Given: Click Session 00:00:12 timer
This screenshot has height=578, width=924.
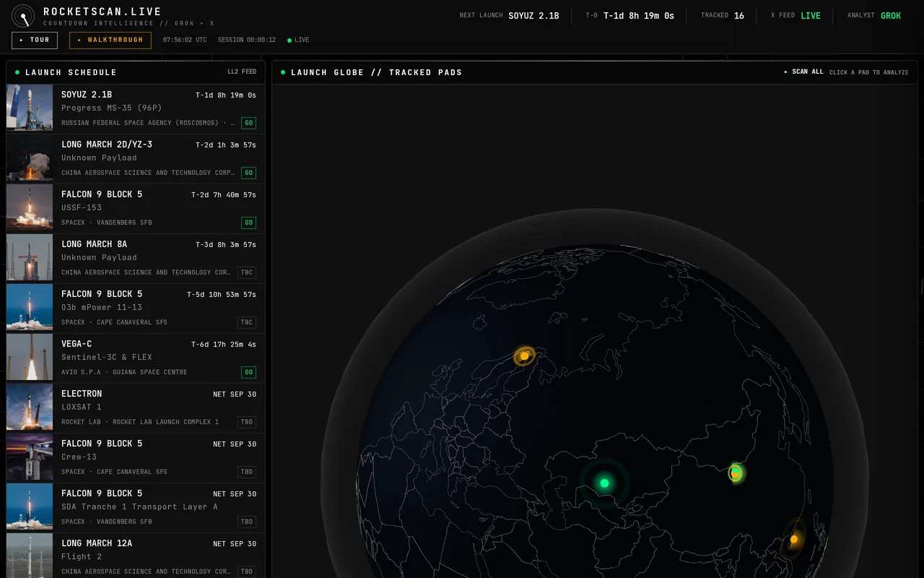Looking at the screenshot, I should point(247,40).
